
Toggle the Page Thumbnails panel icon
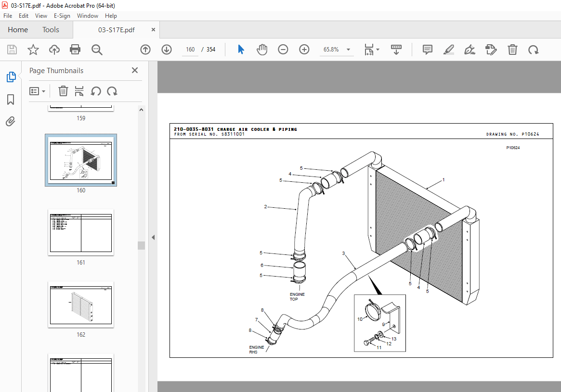click(x=11, y=76)
